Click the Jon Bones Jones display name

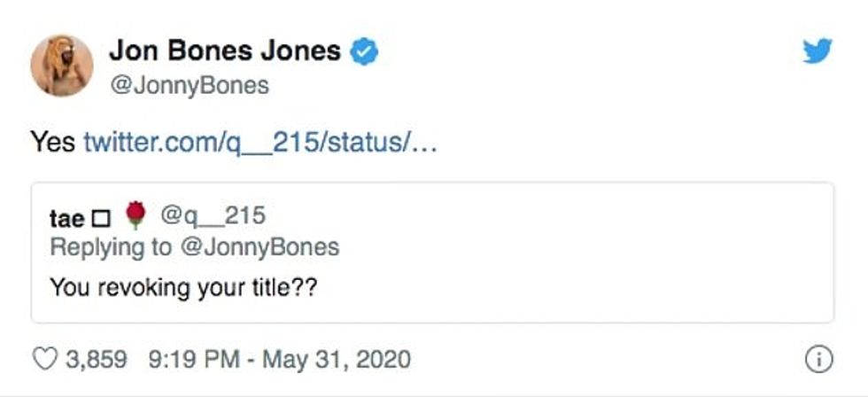tap(225, 51)
